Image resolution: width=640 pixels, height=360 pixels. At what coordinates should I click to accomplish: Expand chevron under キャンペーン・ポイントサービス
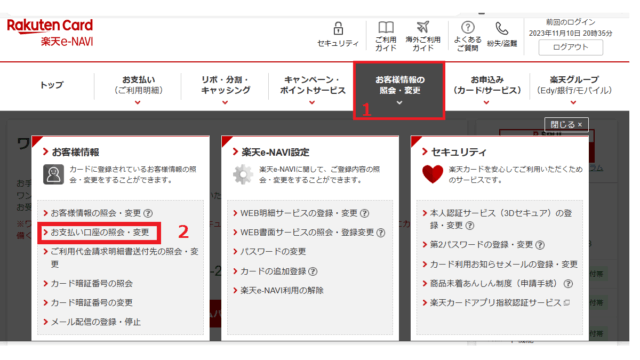pyautogui.click(x=312, y=102)
